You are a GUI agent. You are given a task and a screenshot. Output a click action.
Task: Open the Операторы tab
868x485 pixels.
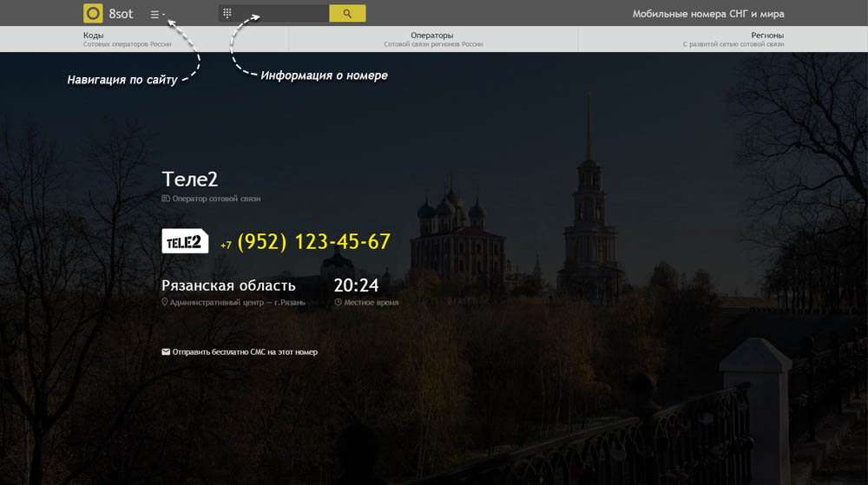433,39
